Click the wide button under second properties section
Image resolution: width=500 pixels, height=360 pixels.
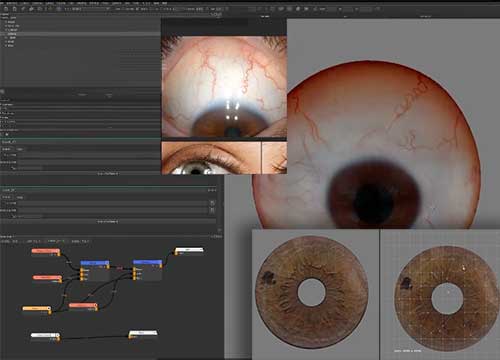tap(107, 221)
